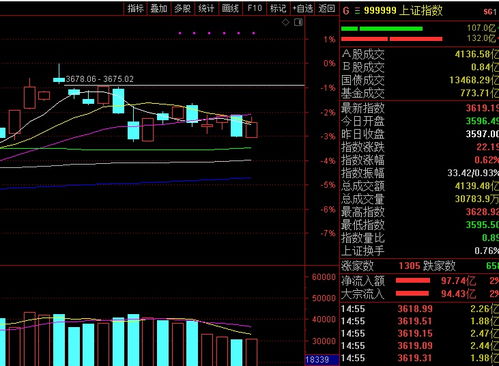Open the 指标 indicators menu

136,8
